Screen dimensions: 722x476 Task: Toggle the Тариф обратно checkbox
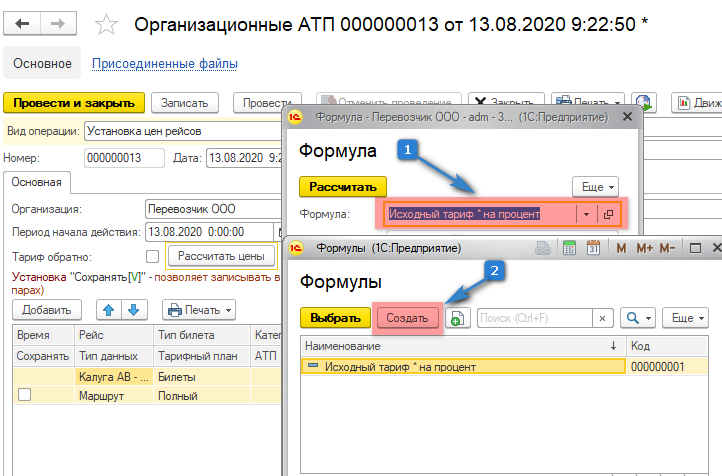point(152,256)
